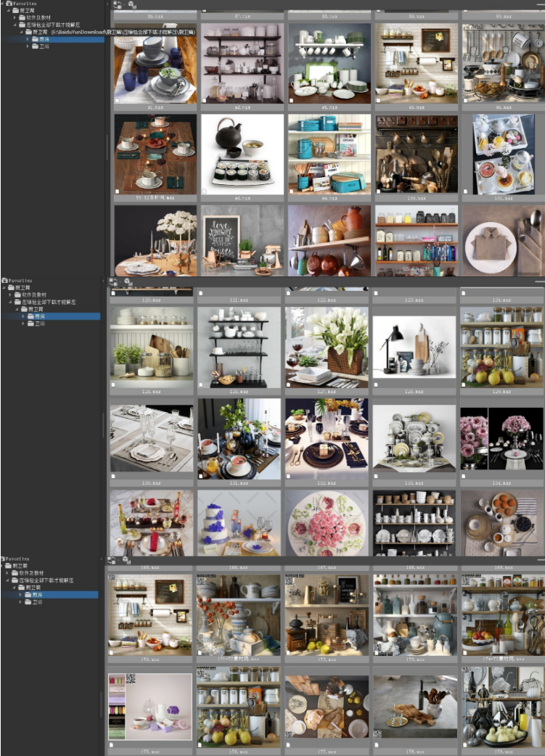Screen dimensions: 545x756
Task: Select the copper pots hanging shelf thumbnail
Action: point(329,241)
